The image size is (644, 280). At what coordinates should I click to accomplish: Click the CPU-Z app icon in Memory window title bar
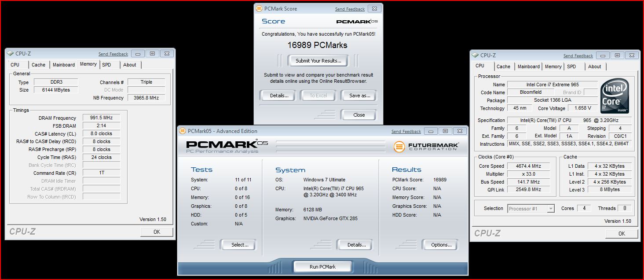point(11,54)
